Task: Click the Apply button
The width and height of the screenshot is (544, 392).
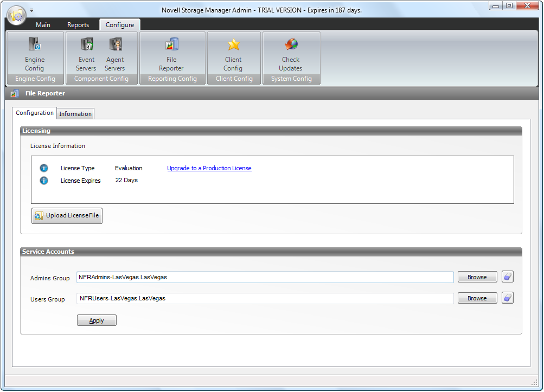Action: (97, 320)
